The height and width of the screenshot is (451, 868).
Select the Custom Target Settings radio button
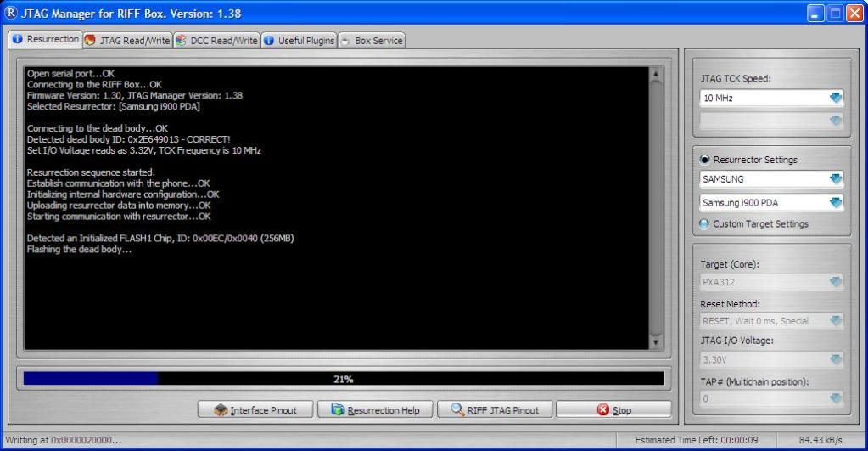tap(704, 224)
